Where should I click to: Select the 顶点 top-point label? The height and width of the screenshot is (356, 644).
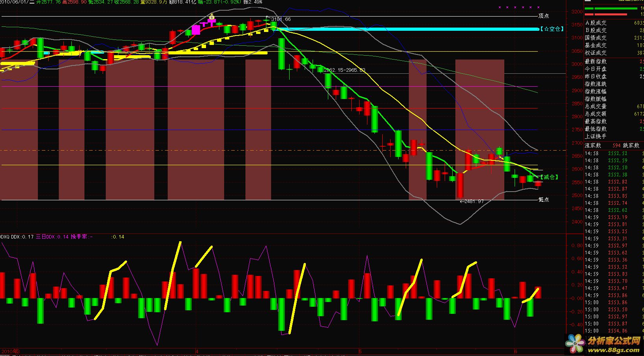543,16
